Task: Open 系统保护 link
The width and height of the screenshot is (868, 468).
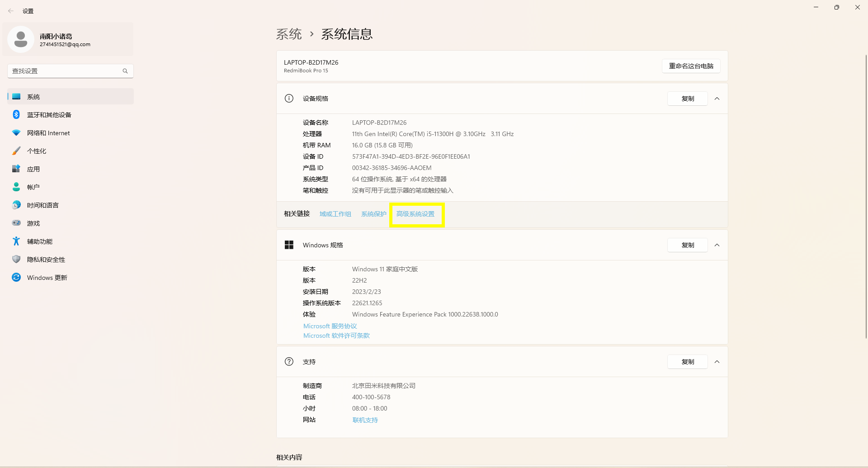Action: [x=373, y=214]
